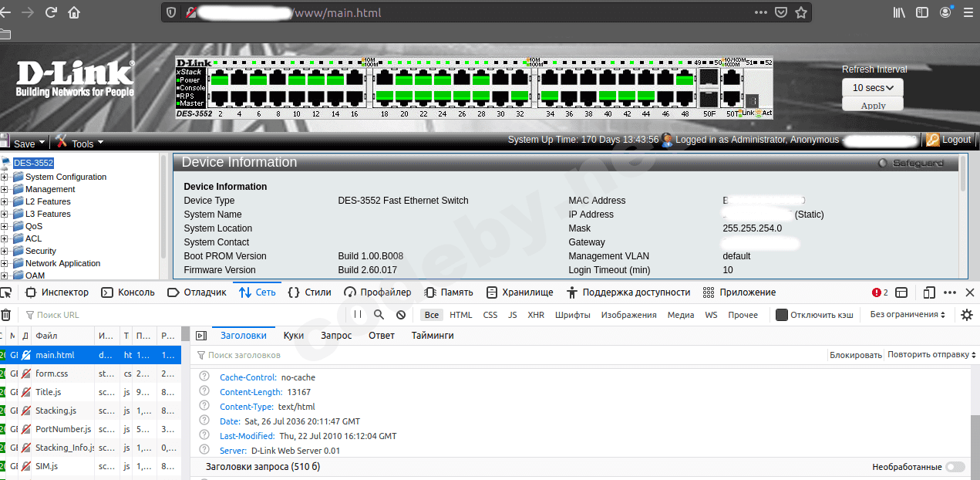The height and width of the screenshot is (480, 980).
Task: Expand the System Configuration tree folder
Action: [x=5, y=177]
